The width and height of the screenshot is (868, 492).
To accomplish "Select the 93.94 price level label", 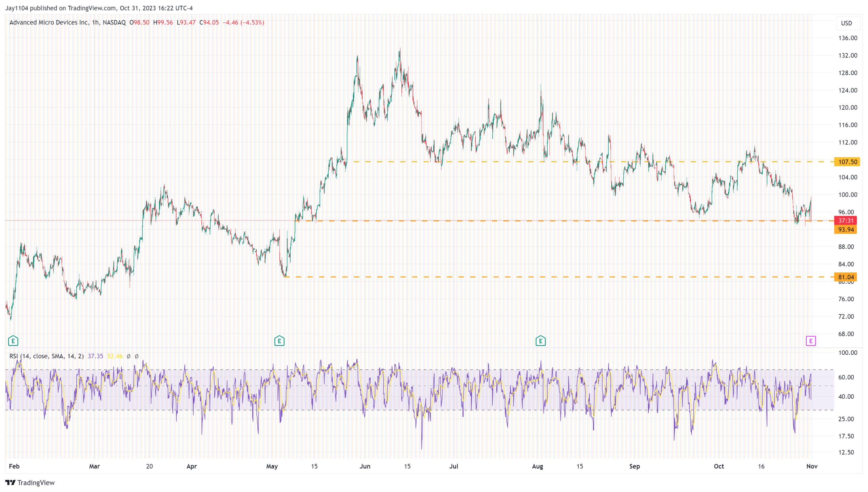I will (x=845, y=230).
